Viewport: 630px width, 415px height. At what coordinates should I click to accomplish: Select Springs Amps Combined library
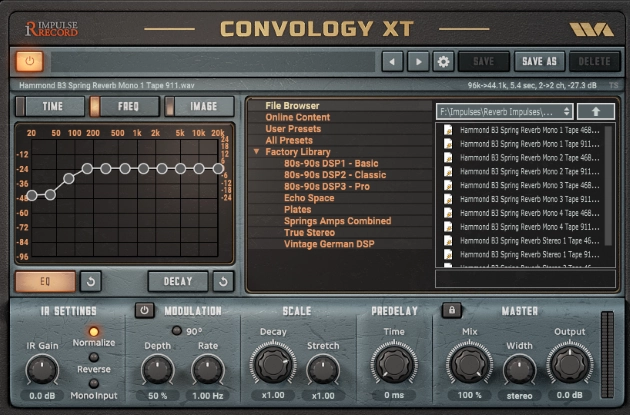click(338, 221)
